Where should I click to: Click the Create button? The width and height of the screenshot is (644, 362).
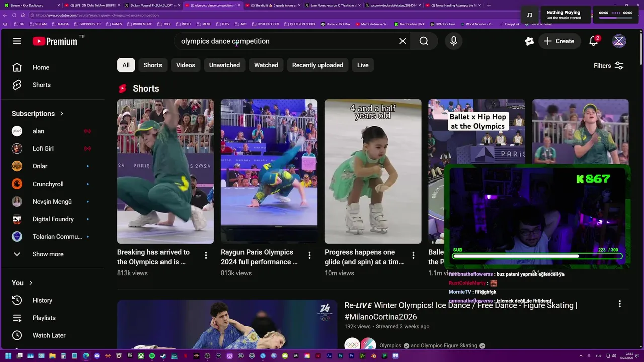coord(559,41)
